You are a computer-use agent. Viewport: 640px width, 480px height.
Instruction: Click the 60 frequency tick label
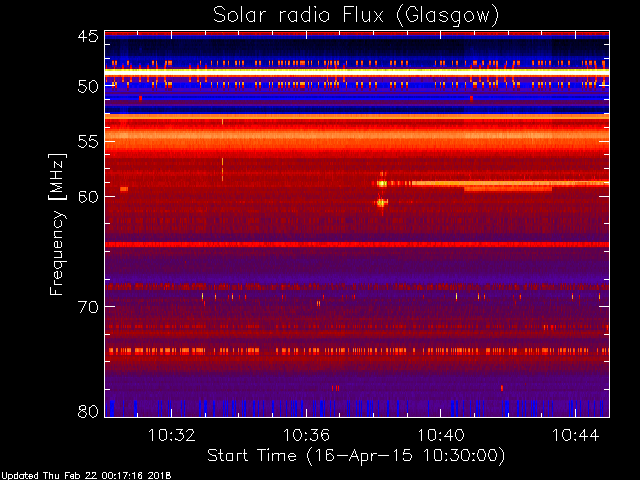click(88, 197)
